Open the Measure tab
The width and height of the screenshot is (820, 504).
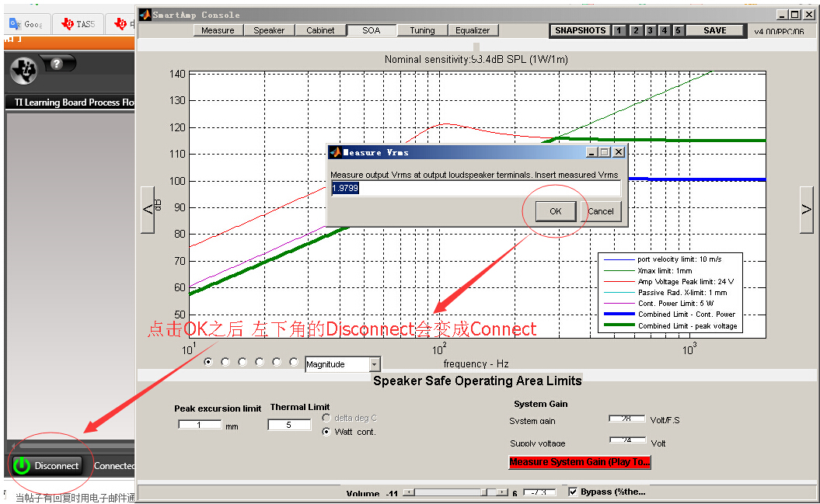pos(218,30)
